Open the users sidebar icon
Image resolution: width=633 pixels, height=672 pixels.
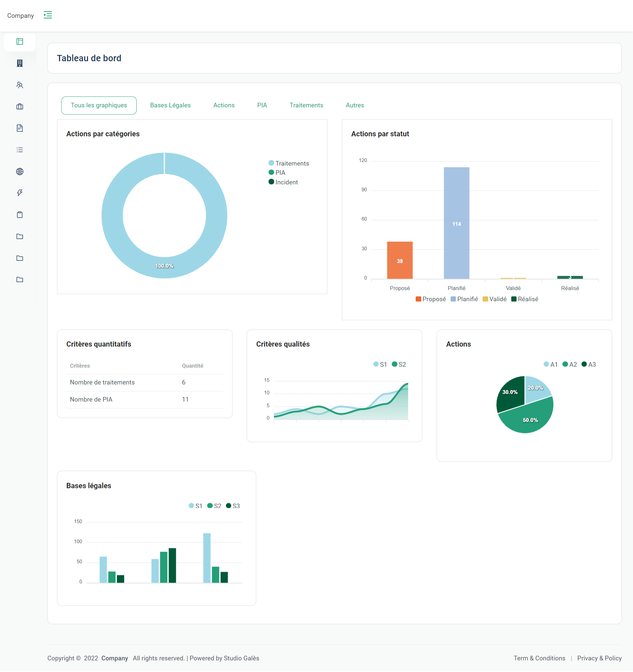tap(20, 85)
